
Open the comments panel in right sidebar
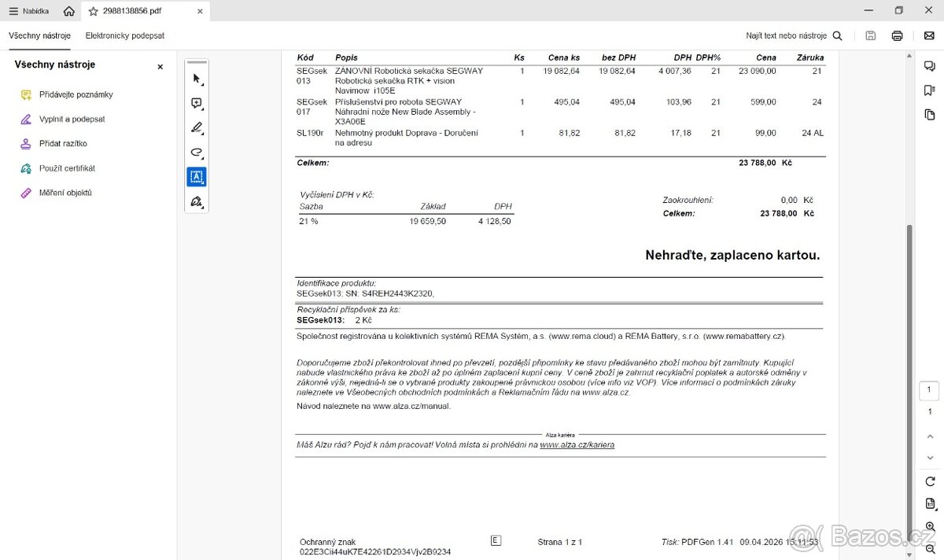pos(930,66)
